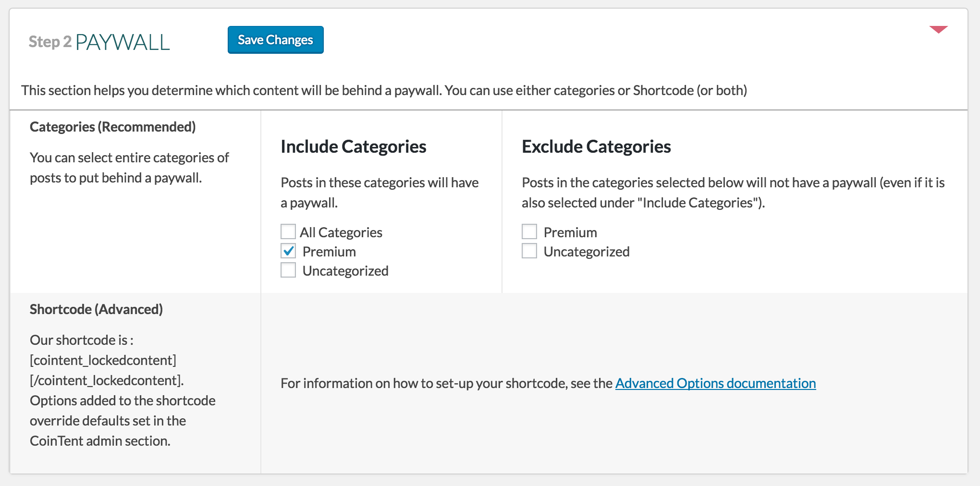Click the Step 2 PAYWALL heading
Viewport: 980px width, 486px height.
click(99, 42)
